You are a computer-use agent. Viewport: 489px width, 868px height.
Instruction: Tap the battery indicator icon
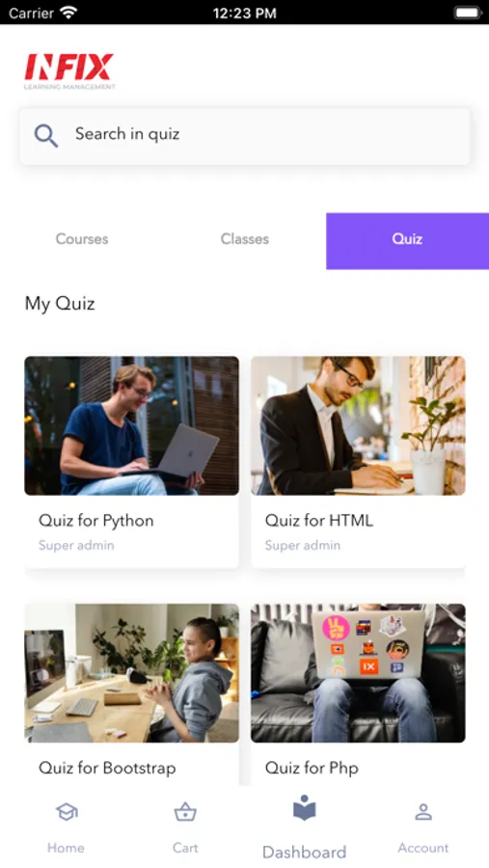(x=468, y=13)
